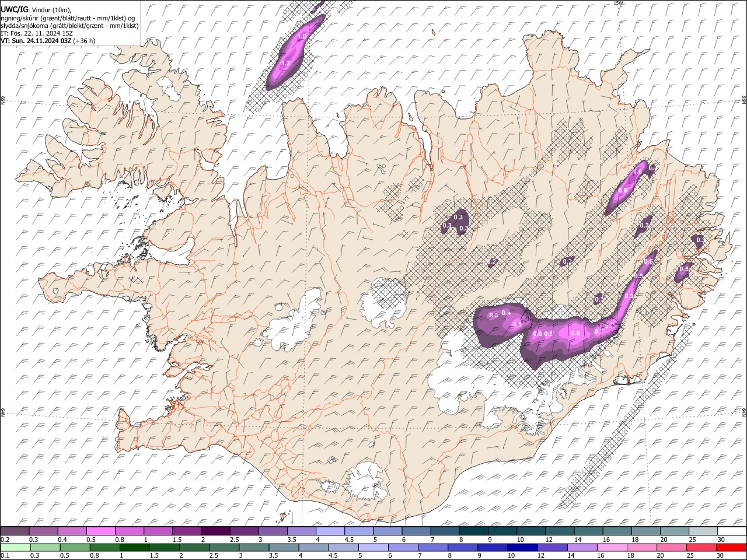Pick the bottom legend row 30 bright red swatch
This screenshot has width=747, height=560.
pyautogui.click(x=731, y=547)
